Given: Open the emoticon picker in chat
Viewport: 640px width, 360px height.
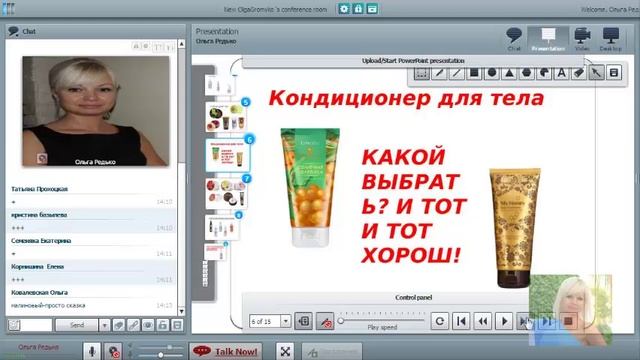Looking at the screenshot, I should [14, 325].
